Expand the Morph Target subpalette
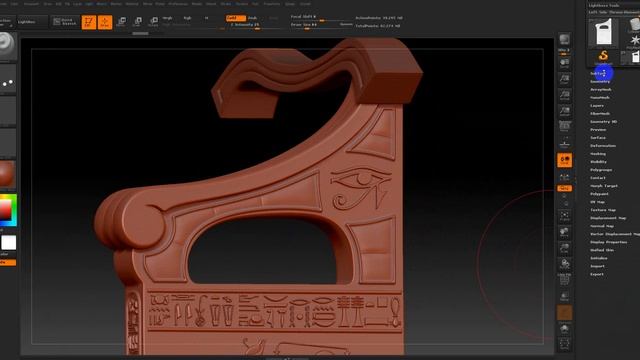 coord(604,186)
